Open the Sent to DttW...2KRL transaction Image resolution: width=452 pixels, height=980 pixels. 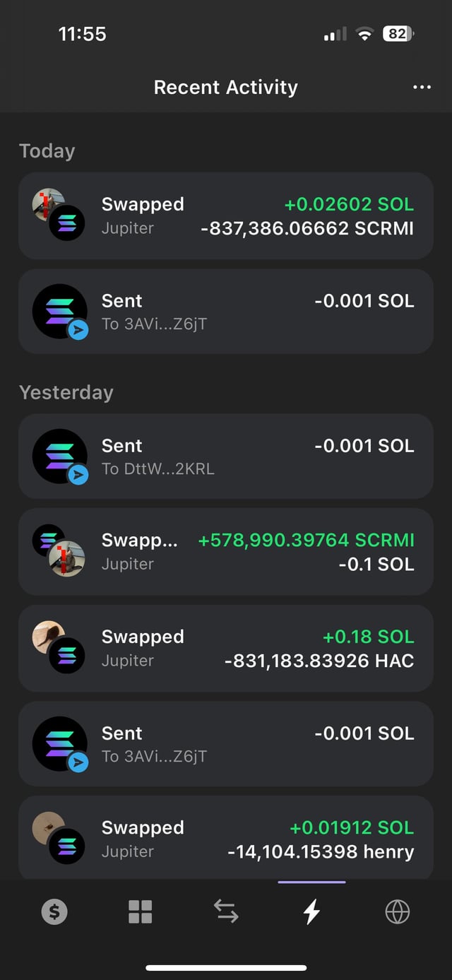pyautogui.click(x=226, y=456)
